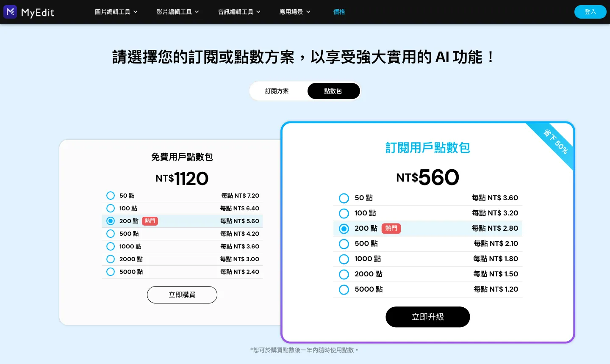
Task: Pick 1000 點 in the free user pack
Action: click(x=111, y=246)
